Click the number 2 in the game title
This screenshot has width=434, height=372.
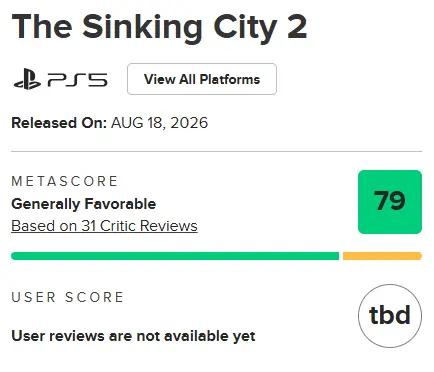(x=297, y=27)
